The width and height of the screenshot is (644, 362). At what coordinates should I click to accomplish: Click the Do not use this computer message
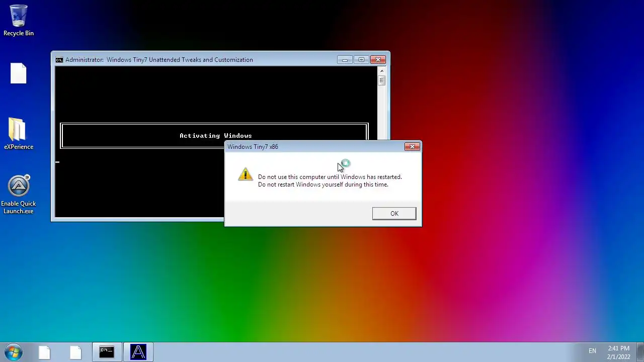click(x=330, y=180)
